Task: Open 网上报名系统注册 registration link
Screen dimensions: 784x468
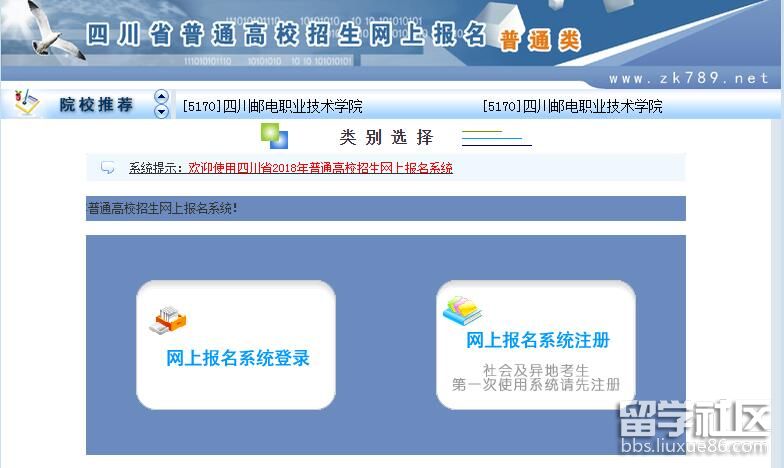Action: [537, 340]
